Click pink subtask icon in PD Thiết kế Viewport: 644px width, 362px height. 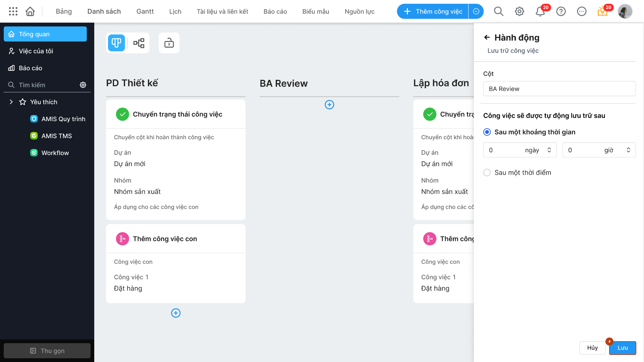[x=122, y=239]
